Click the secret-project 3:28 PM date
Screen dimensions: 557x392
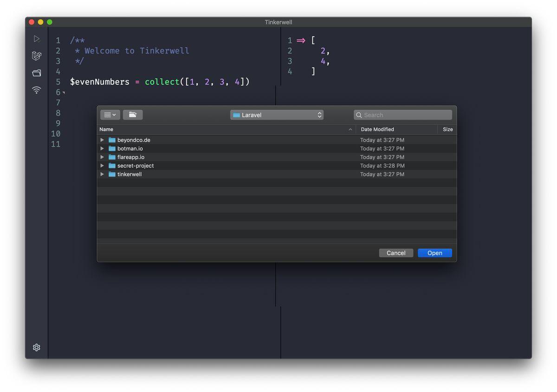point(382,166)
